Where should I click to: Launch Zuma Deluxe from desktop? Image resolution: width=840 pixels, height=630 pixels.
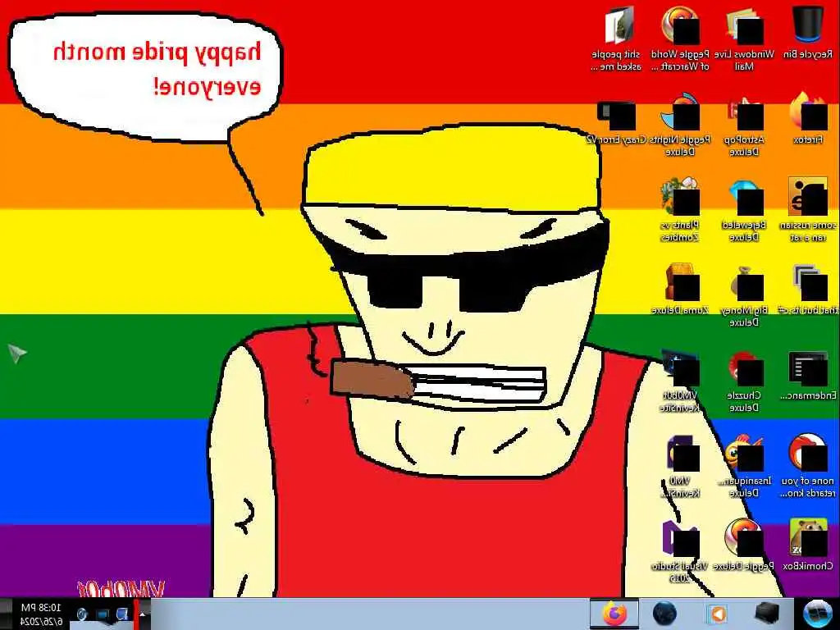(x=680, y=288)
